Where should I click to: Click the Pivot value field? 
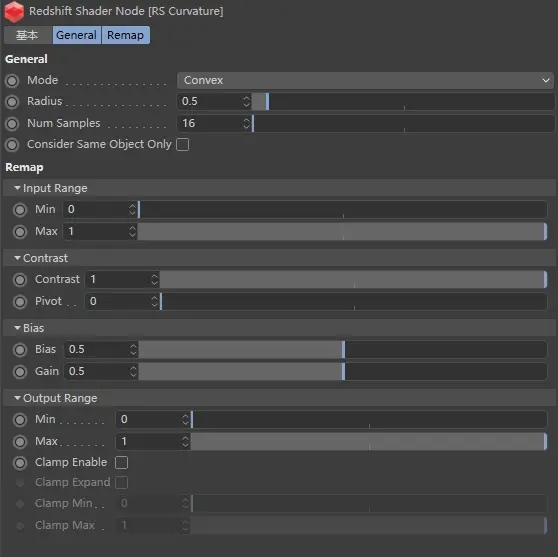[x=118, y=302]
